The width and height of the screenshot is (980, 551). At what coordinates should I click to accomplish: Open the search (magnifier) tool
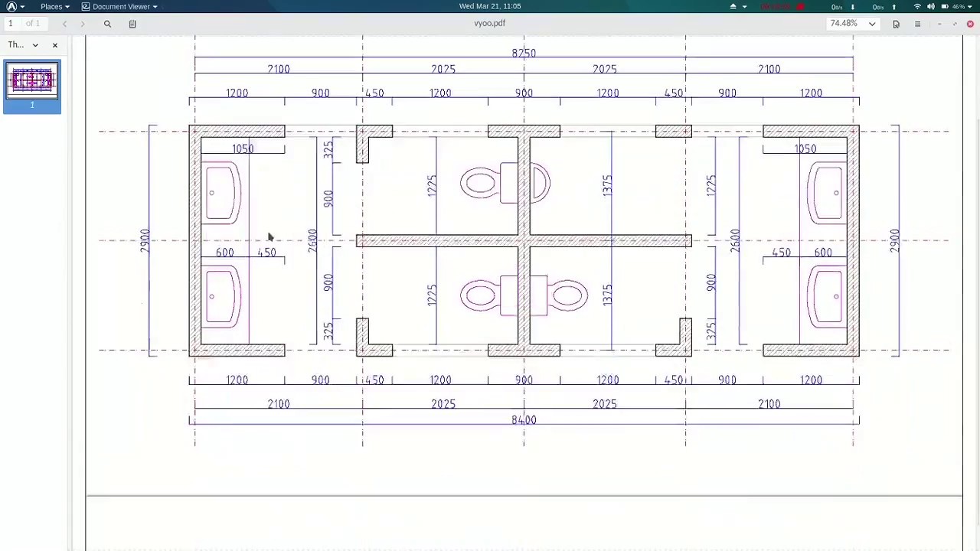pos(107,24)
